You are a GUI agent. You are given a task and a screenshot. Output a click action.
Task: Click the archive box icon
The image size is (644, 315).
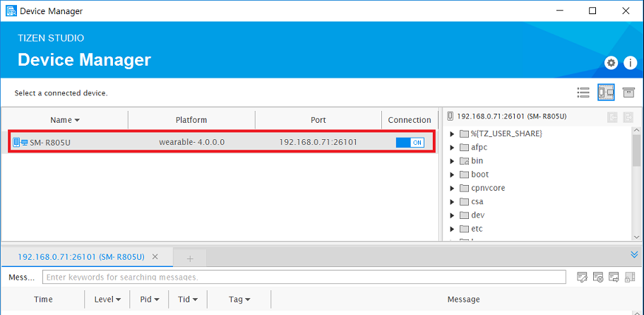pyautogui.click(x=628, y=93)
